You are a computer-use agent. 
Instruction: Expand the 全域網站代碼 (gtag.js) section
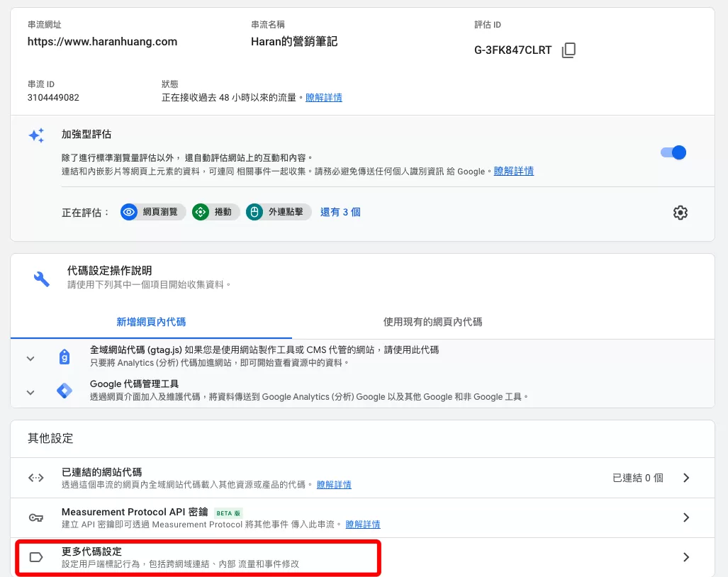[x=30, y=359]
